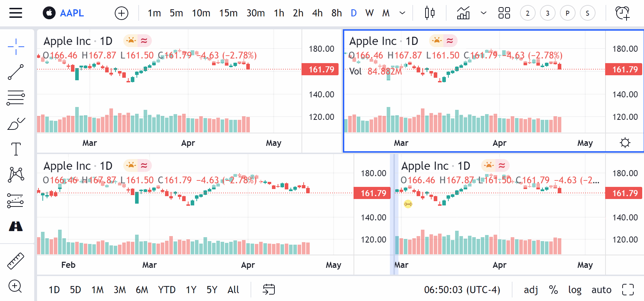Expand the indicators templates dropdown arrow
Viewport: 644px width, 301px height.
(484, 13)
